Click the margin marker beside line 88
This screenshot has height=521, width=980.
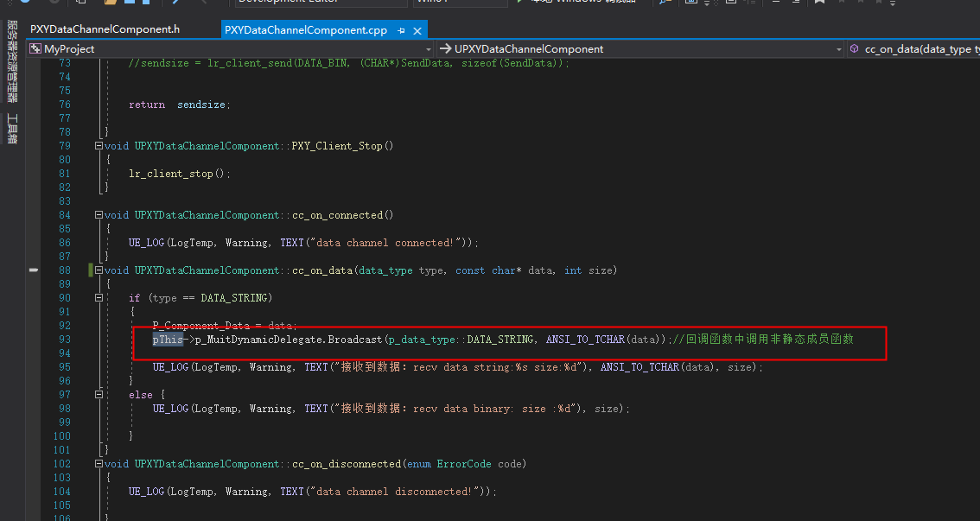(x=34, y=270)
